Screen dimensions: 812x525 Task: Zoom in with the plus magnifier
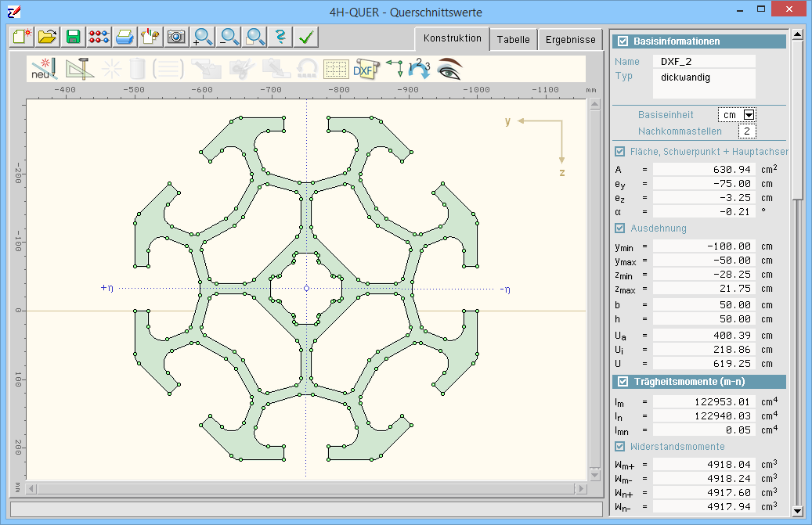(x=204, y=37)
